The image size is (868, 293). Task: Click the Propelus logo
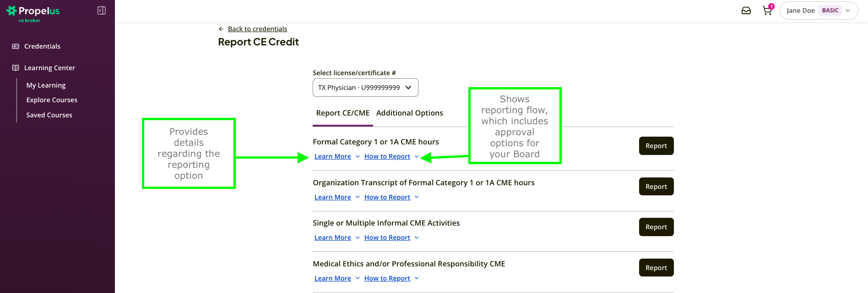[33, 13]
